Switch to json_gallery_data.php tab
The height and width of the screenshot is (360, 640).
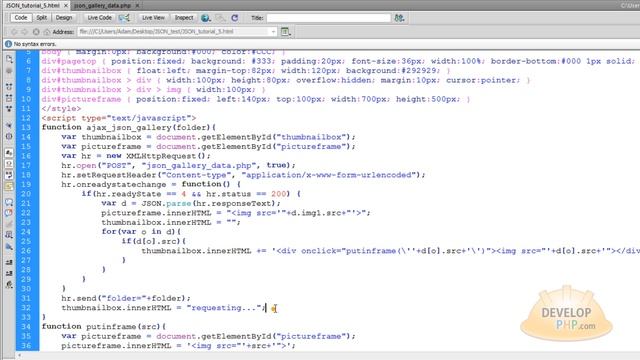click(x=102, y=5)
